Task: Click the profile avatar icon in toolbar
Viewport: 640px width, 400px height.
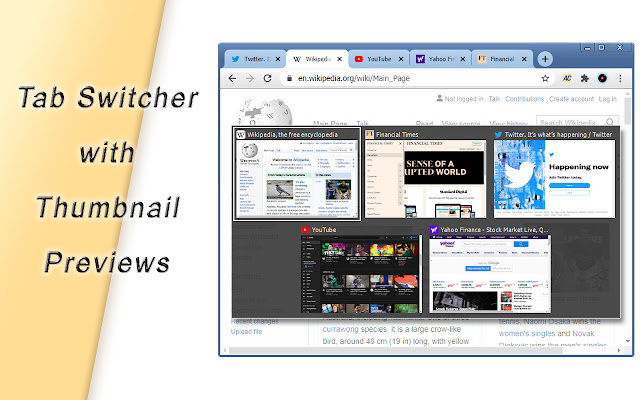Action: click(602, 78)
